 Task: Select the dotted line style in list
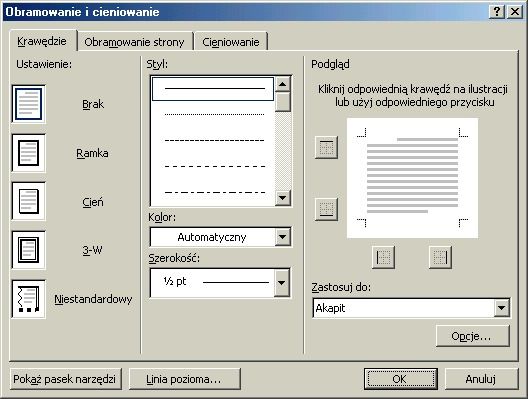point(214,114)
